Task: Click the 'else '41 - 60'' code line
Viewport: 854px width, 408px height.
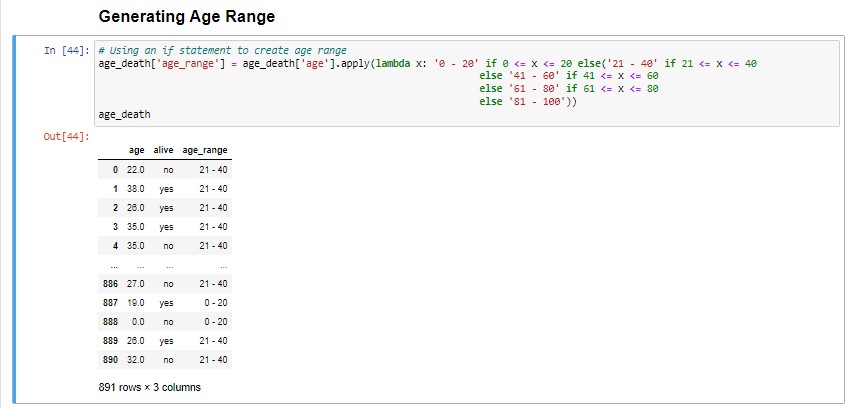Action: click(569, 76)
